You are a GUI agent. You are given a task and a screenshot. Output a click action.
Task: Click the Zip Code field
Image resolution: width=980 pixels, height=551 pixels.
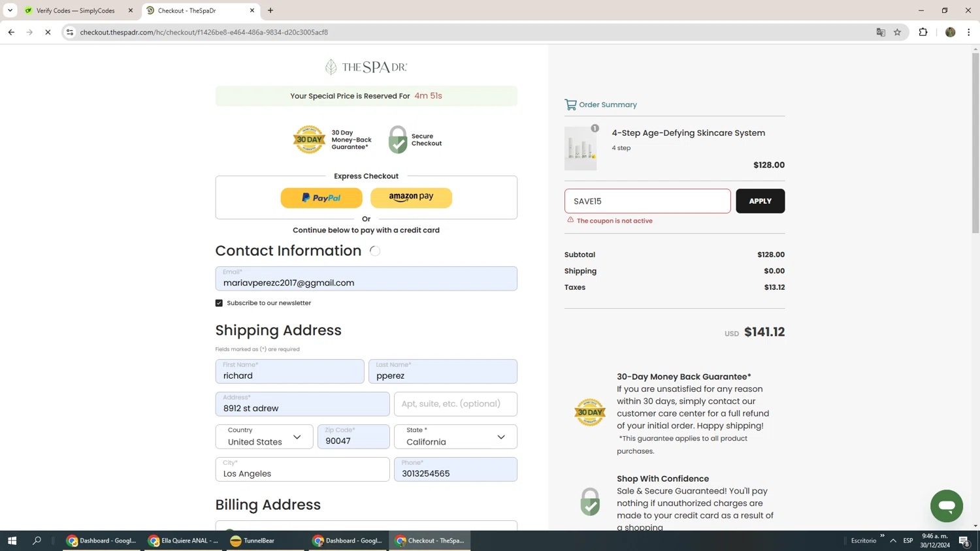coord(353,437)
